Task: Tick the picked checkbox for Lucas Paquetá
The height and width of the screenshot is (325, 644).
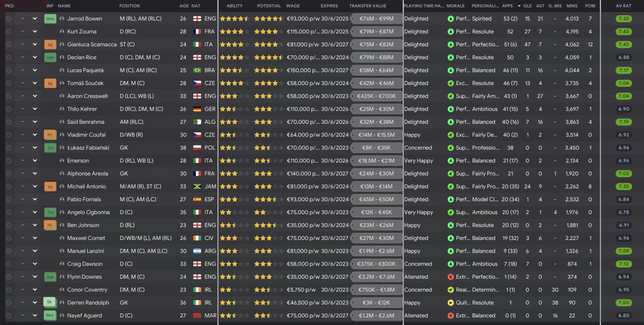Action: tap(9, 70)
